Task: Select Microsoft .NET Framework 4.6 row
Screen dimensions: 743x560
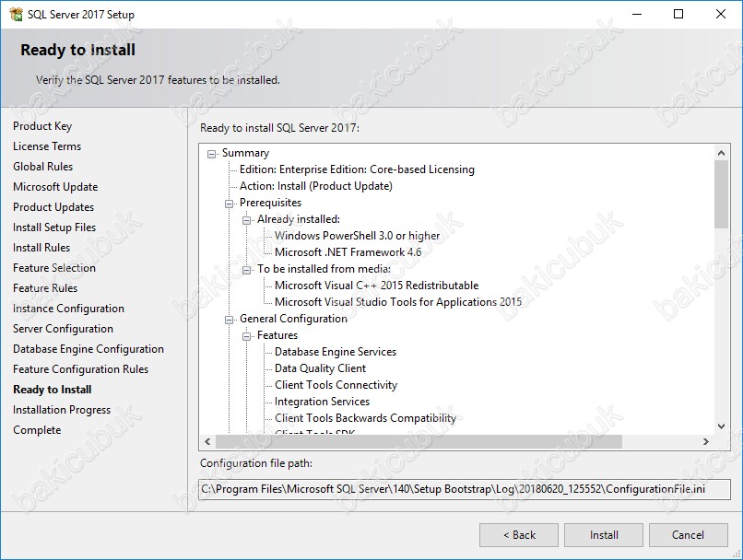Action: pos(348,252)
